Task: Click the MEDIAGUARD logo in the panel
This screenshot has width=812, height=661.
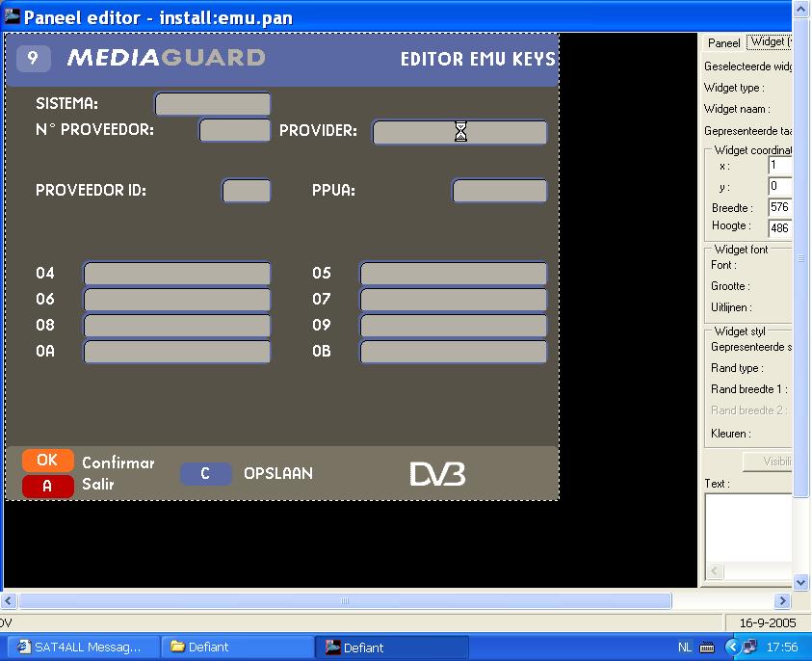Action: pos(167,58)
